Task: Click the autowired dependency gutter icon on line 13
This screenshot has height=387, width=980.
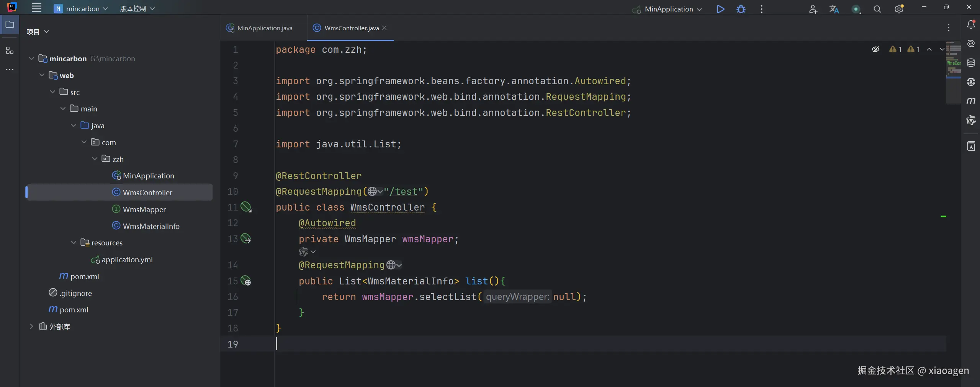Action: point(246,239)
